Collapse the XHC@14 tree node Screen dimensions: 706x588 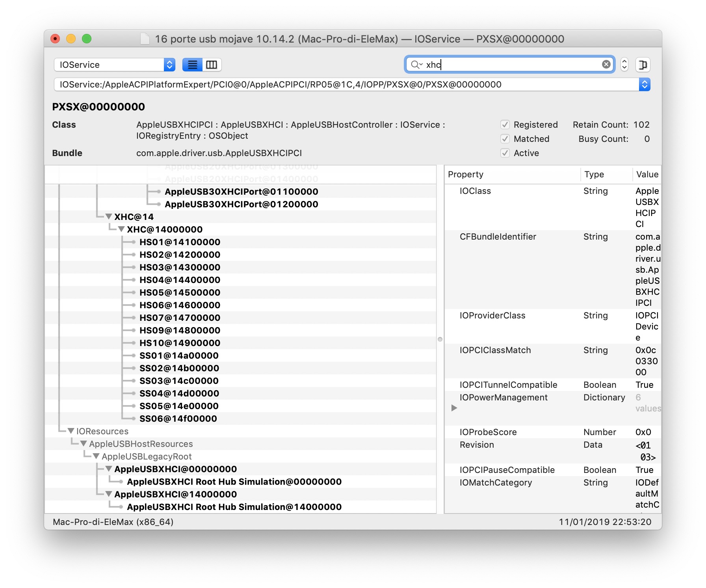click(109, 217)
